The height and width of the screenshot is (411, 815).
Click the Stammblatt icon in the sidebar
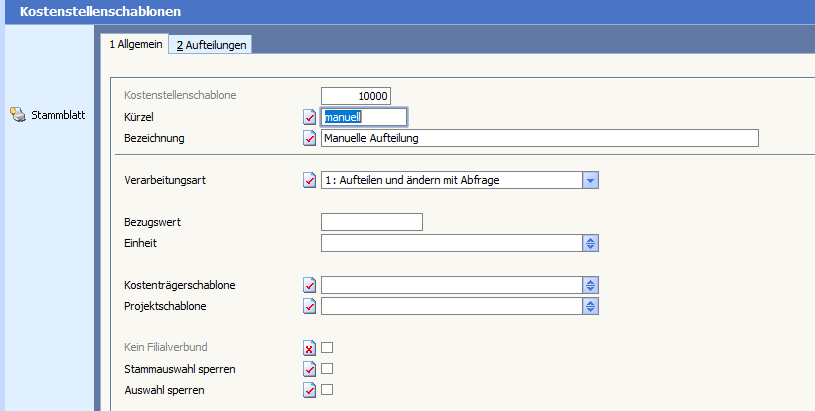[17, 114]
